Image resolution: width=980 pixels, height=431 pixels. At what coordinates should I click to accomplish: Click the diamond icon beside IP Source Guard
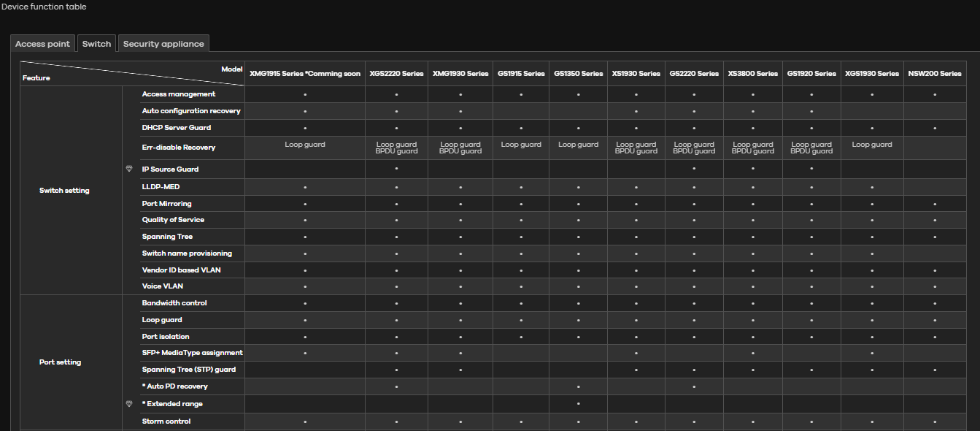coord(129,169)
